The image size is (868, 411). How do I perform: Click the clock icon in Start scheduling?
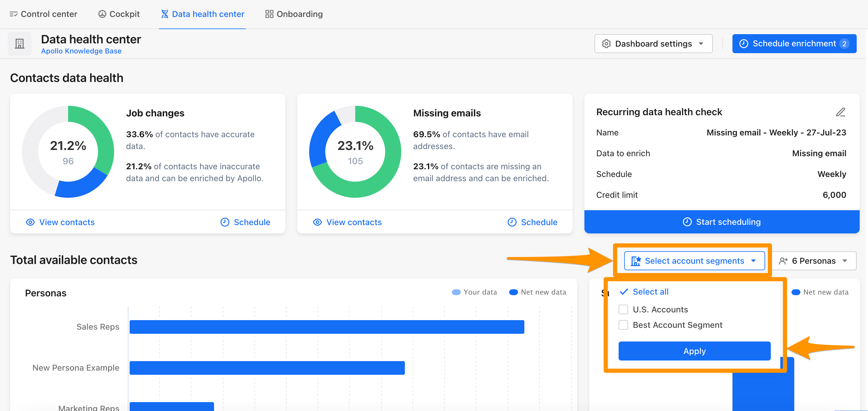coord(687,222)
